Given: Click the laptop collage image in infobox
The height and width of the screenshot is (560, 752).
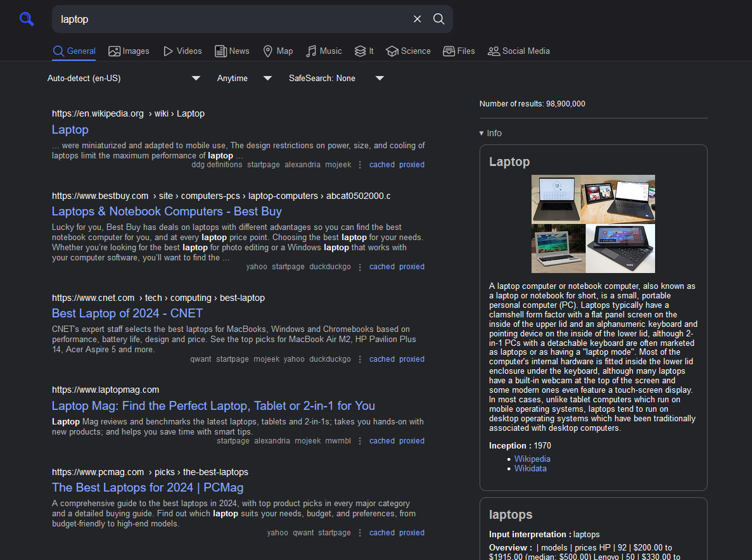Looking at the screenshot, I should 593,224.
